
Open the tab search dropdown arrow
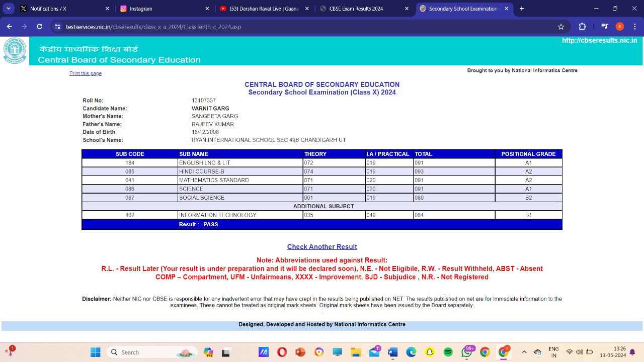9,9
